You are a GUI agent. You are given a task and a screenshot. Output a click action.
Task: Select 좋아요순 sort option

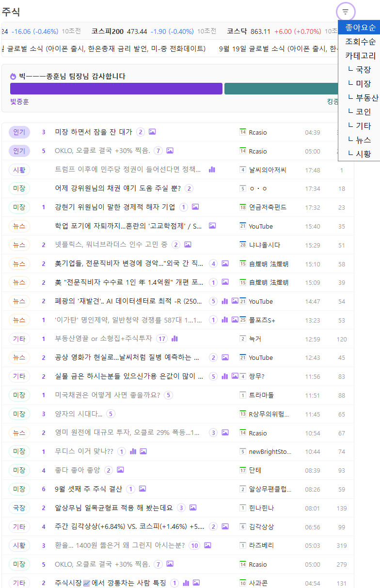(359, 28)
